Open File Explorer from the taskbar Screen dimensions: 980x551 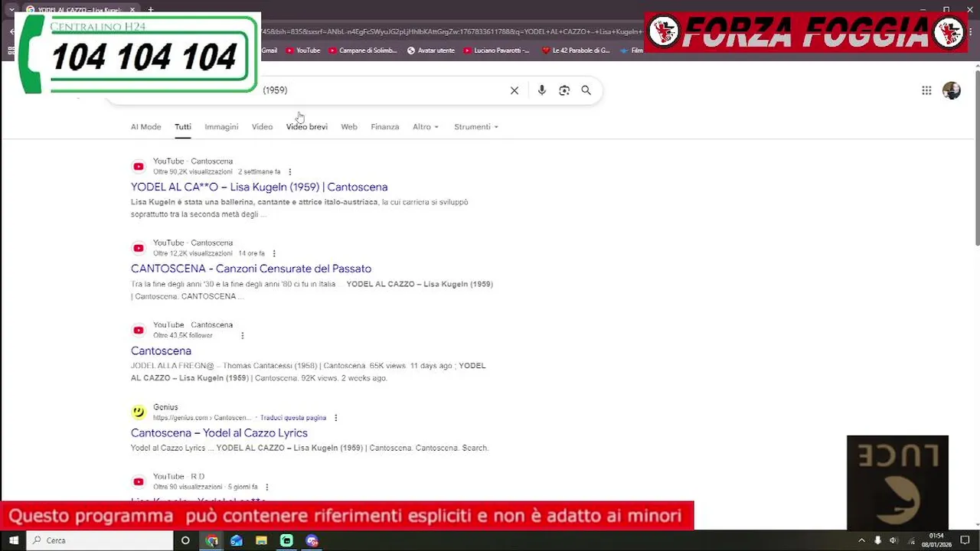(261, 540)
